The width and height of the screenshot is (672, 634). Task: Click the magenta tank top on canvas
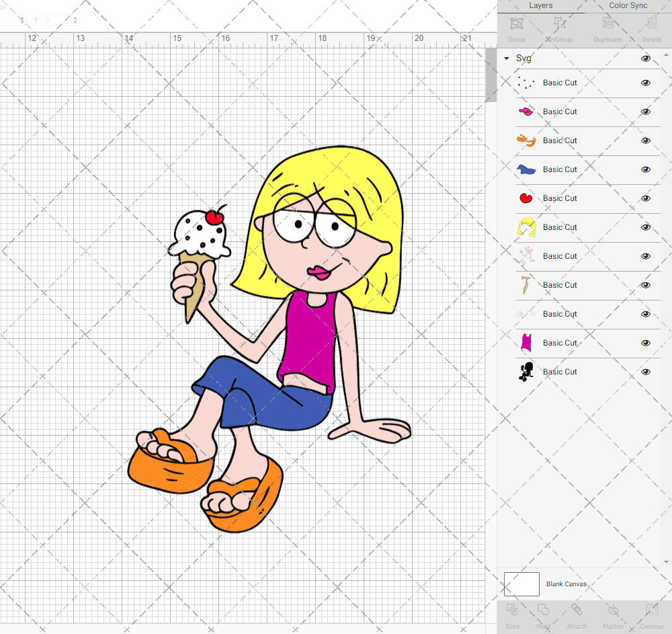[x=309, y=339]
